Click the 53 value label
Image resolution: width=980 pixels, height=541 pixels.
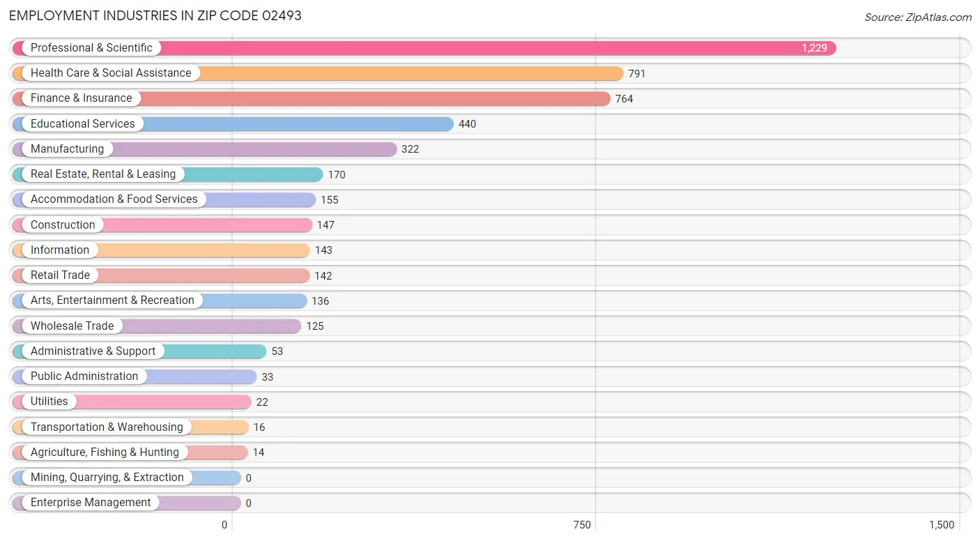tap(277, 351)
